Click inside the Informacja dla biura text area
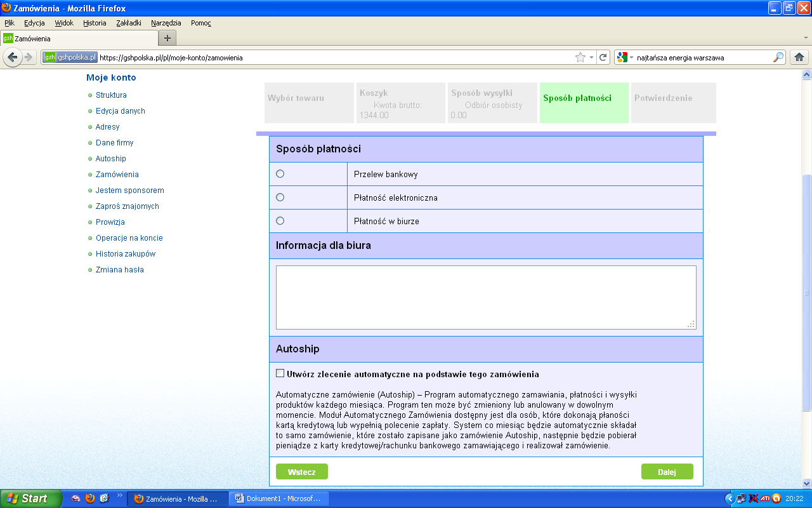This screenshot has height=508, width=812. [486, 297]
